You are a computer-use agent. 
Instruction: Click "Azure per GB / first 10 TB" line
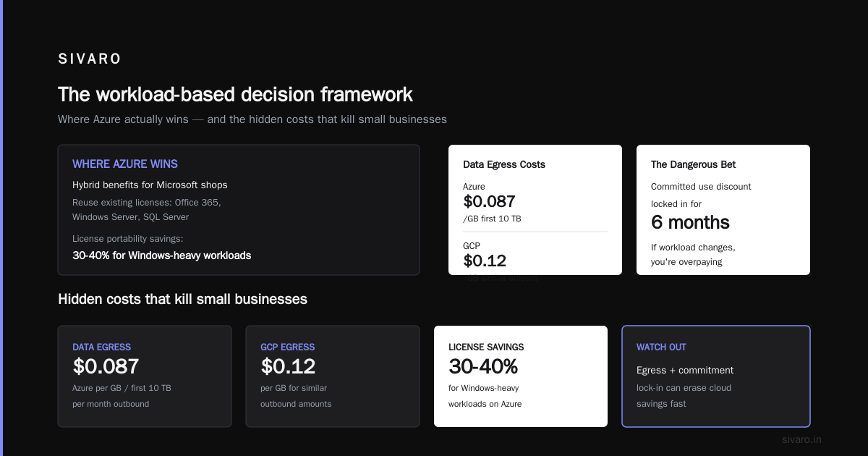point(122,388)
